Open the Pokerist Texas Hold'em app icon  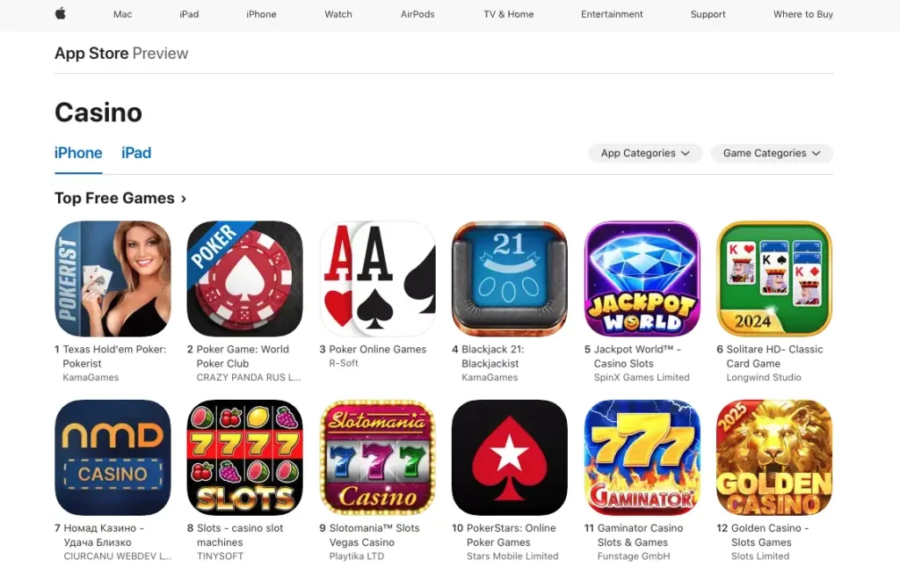tap(112, 279)
